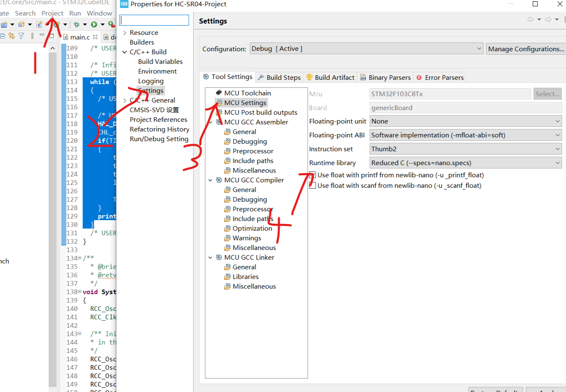The width and height of the screenshot is (566, 392).
Task: Click the explorer scrollbar up arrow
Action: [x=53, y=48]
